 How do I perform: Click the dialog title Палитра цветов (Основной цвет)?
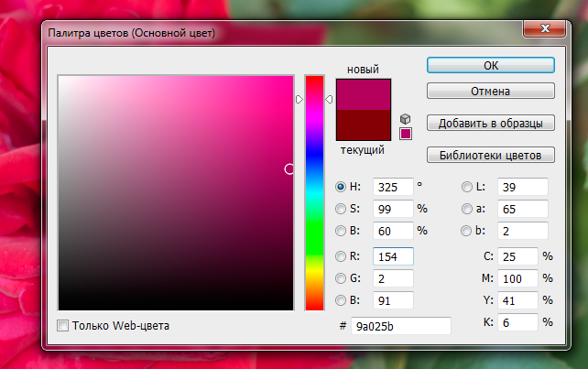pyautogui.click(x=132, y=33)
